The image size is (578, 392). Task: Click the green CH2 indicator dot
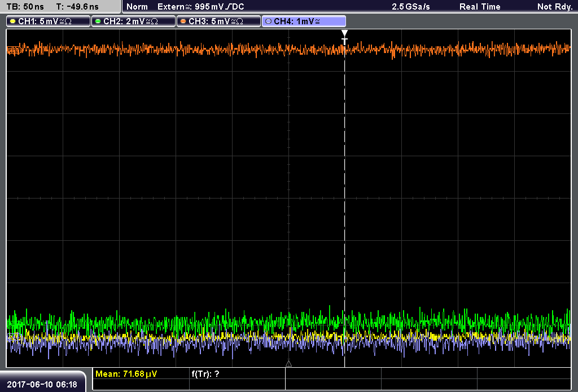(x=98, y=21)
